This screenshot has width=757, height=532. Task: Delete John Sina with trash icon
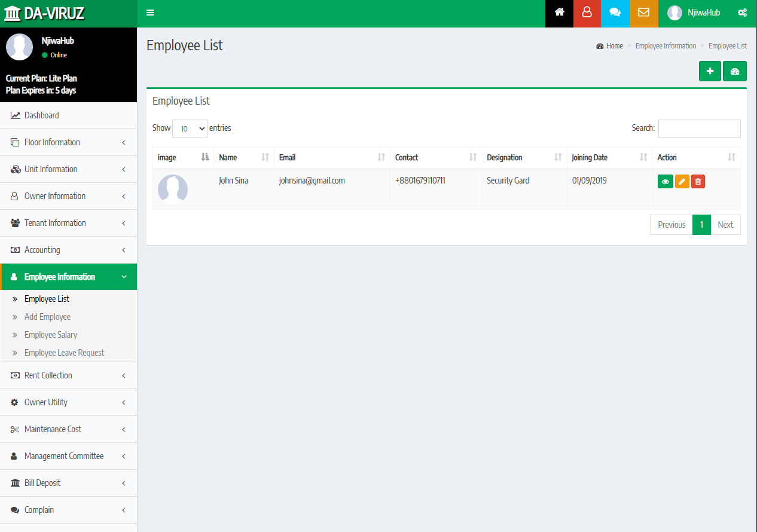[698, 181]
